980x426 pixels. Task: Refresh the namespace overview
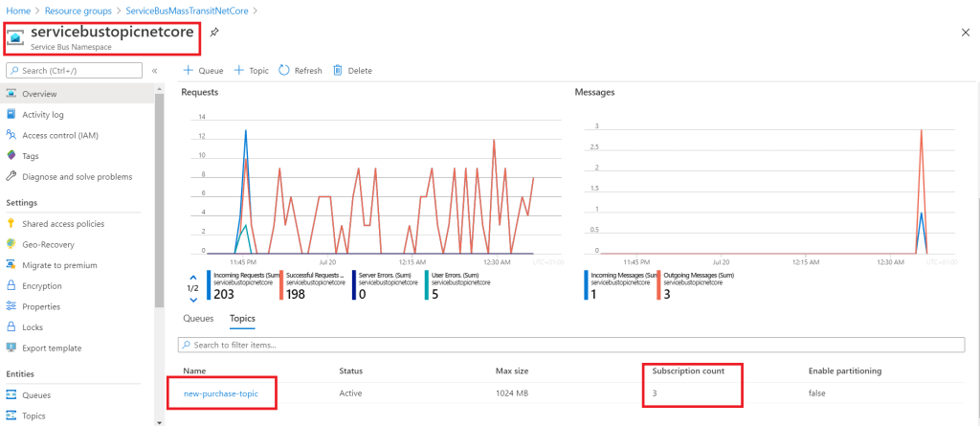coord(300,71)
